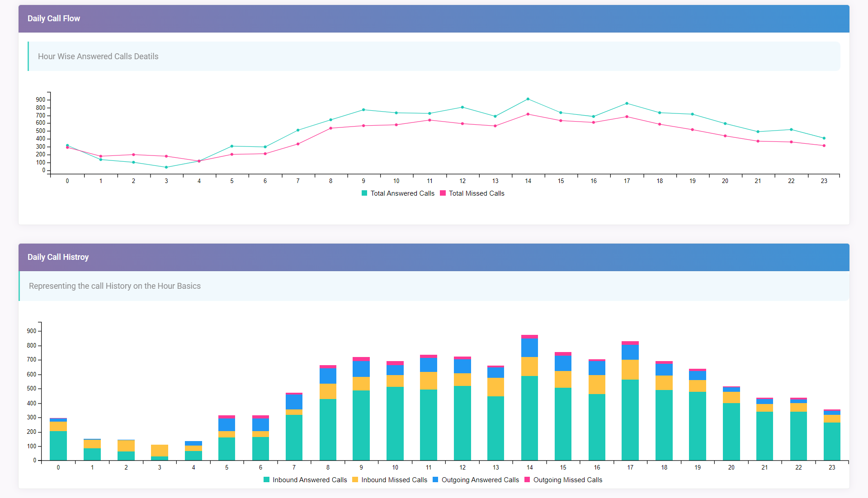Viewport: 868px width, 498px height.
Task: Click answered calls lowest point at hour 3
Action: pos(166,167)
